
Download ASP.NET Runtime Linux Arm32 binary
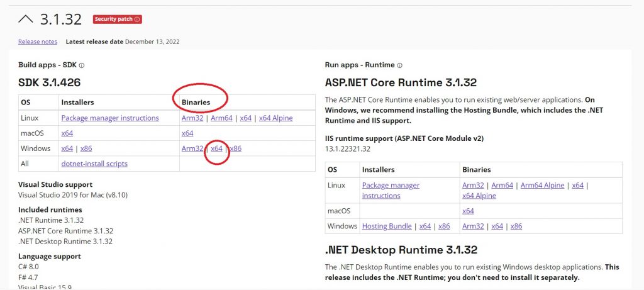tap(473, 185)
